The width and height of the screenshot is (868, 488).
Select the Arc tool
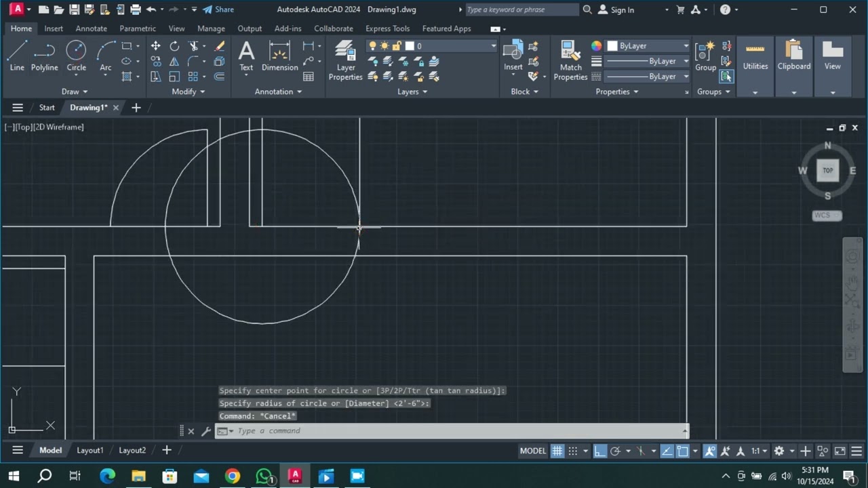click(105, 56)
